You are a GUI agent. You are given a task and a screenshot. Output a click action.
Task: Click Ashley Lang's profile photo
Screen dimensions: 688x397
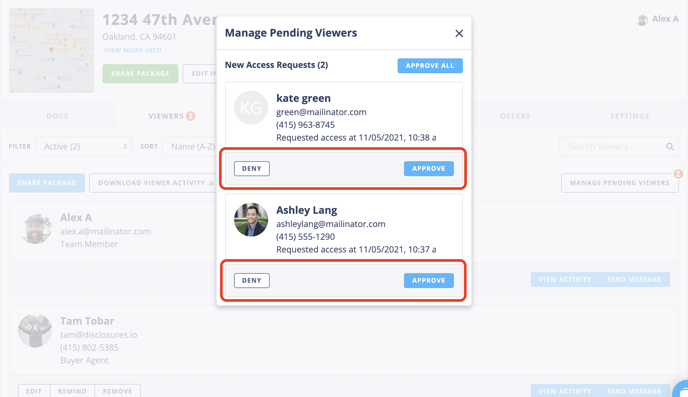251,219
